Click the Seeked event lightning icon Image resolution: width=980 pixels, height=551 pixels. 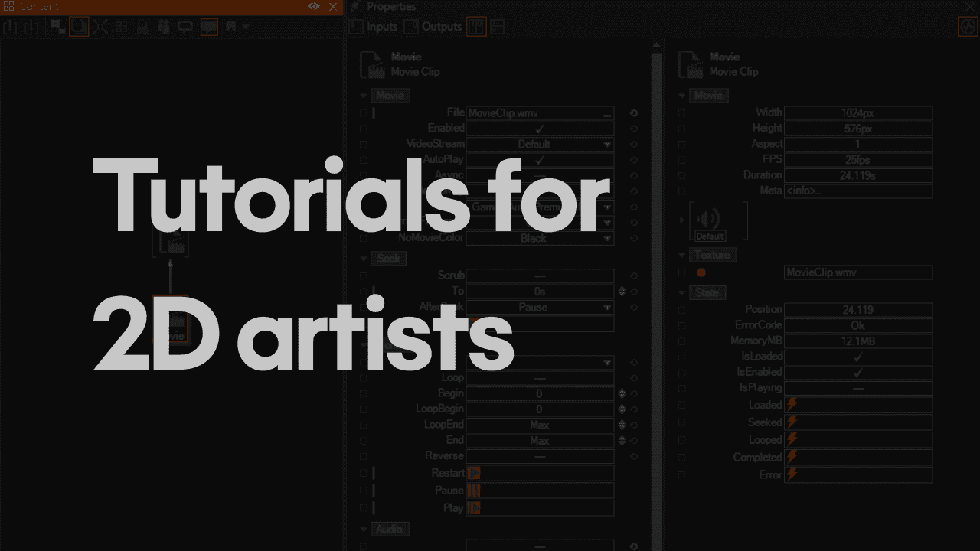[792, 422]
